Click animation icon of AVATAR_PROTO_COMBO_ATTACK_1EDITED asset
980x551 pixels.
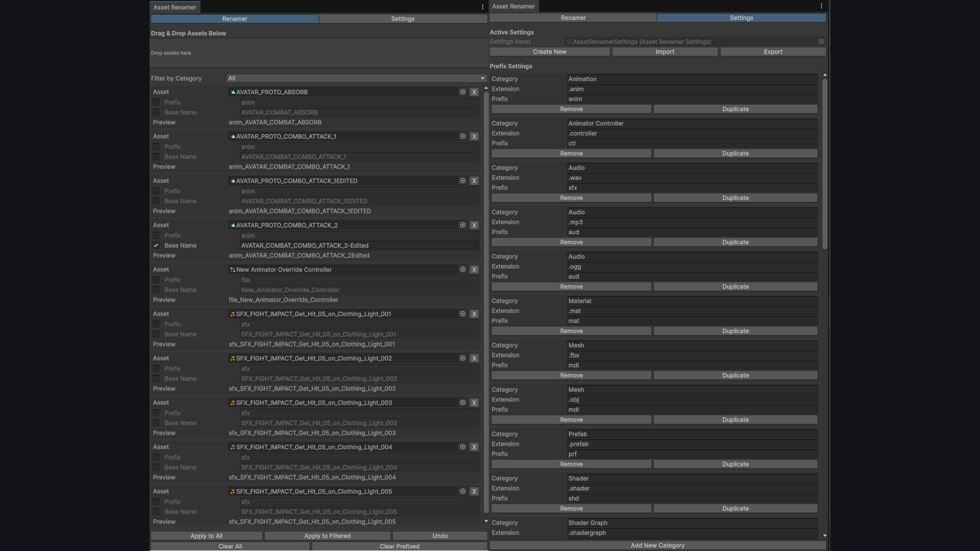coord(233,181)
